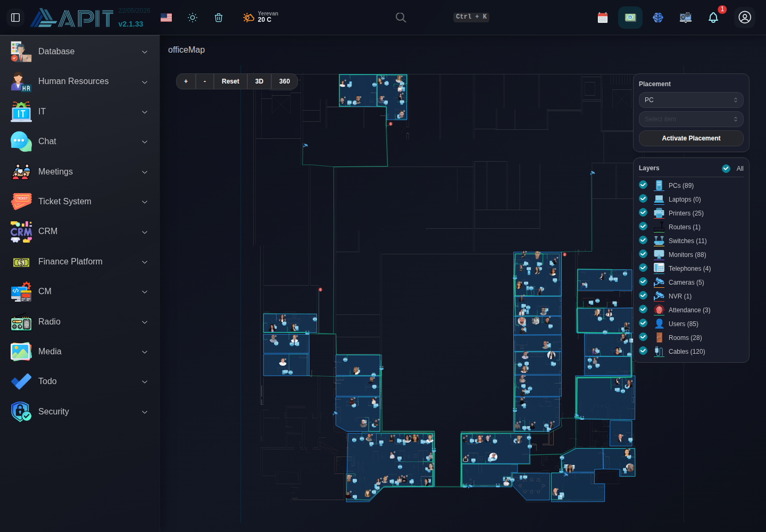Viewport: 766px width, 532px height.
Task: Open the Select item dropdown
Action: [x=691, y=119]
